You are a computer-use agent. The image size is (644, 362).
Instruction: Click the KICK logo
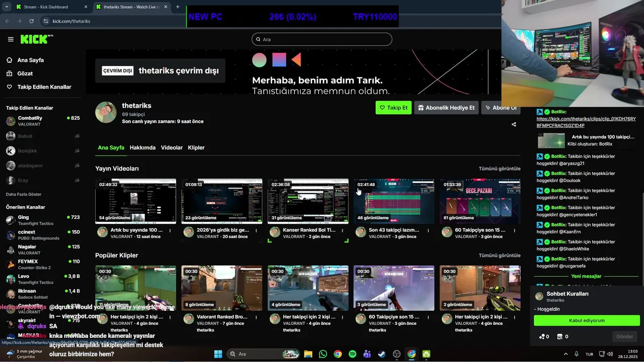37,39
